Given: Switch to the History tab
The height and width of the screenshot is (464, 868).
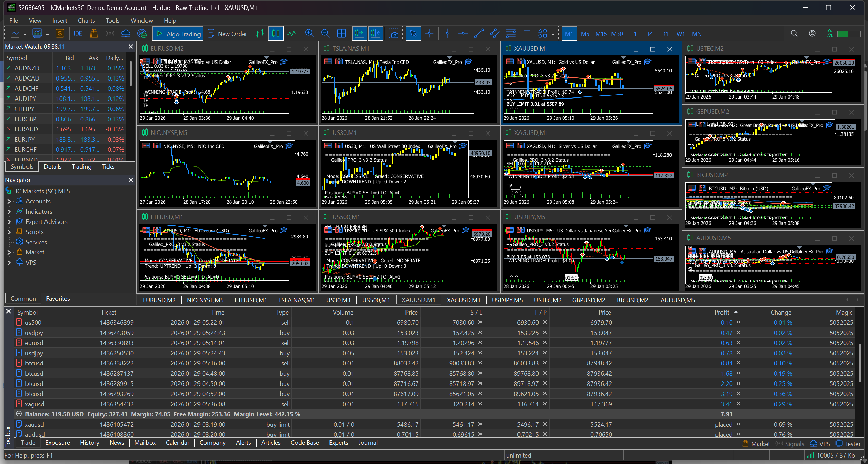Looking at the screenshot, I should click(x=90, y=442).
